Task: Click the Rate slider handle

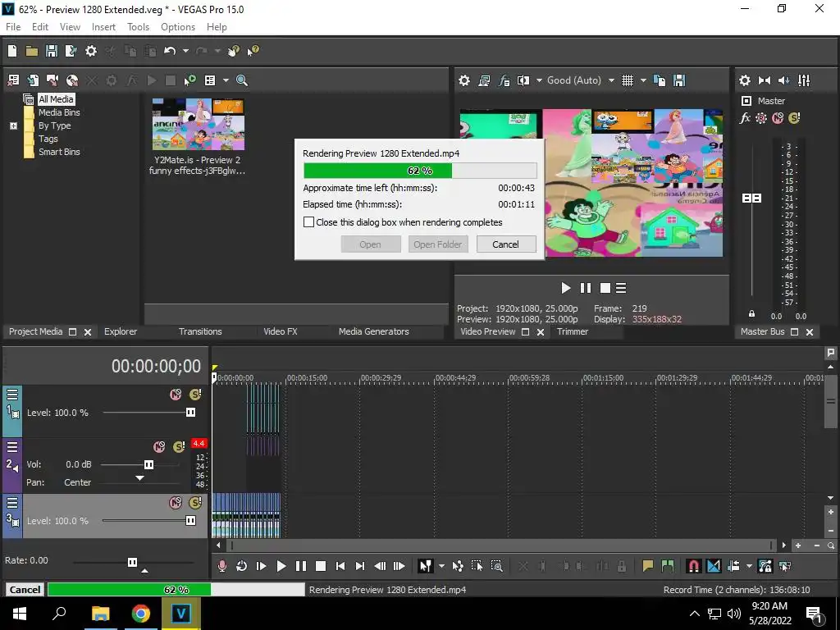Action: coord(132,562)
